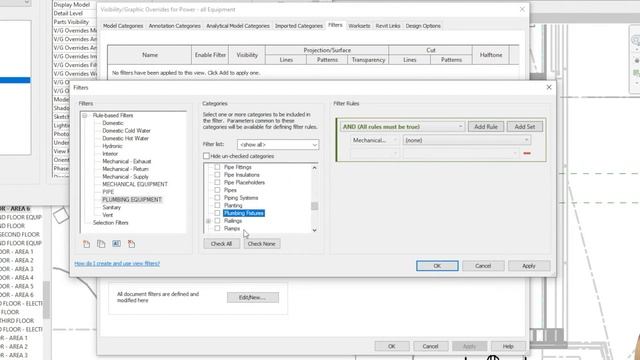Click the Edit/New... button
This screenshot has width=640, height=360.
(x=253, y=298)
